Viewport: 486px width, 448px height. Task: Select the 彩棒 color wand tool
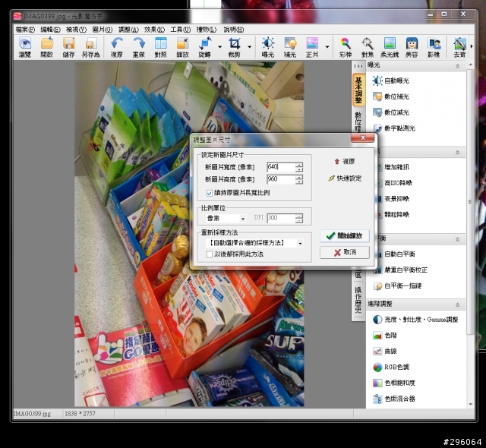tap(346, 47)
